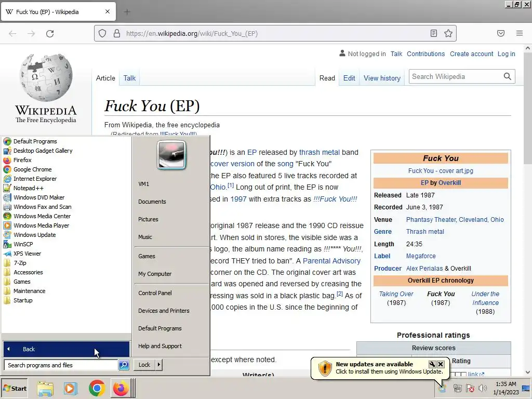Screen dimensions: 532x399
Task: Click the Chrome taskbar icon
Action: pyautogui.click(x=97, y=388)
